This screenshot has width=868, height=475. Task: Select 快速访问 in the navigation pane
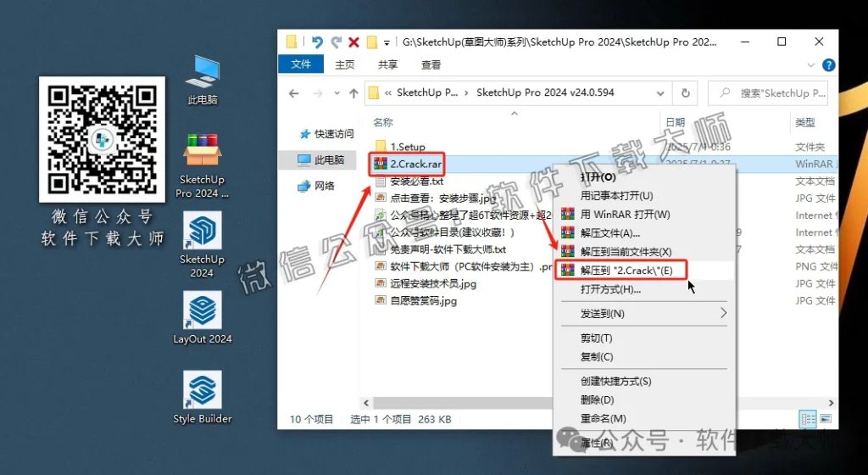pyautogui.click(x=326, y=133)
